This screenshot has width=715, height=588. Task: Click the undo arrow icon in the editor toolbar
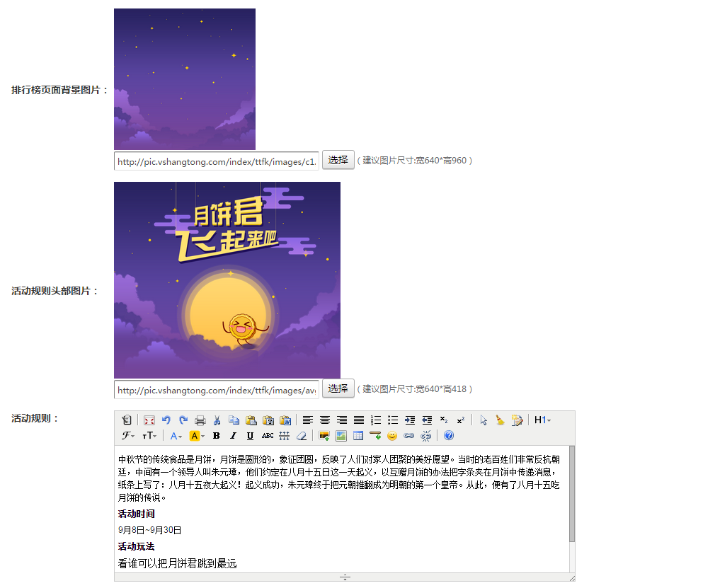tap(166, 420)
